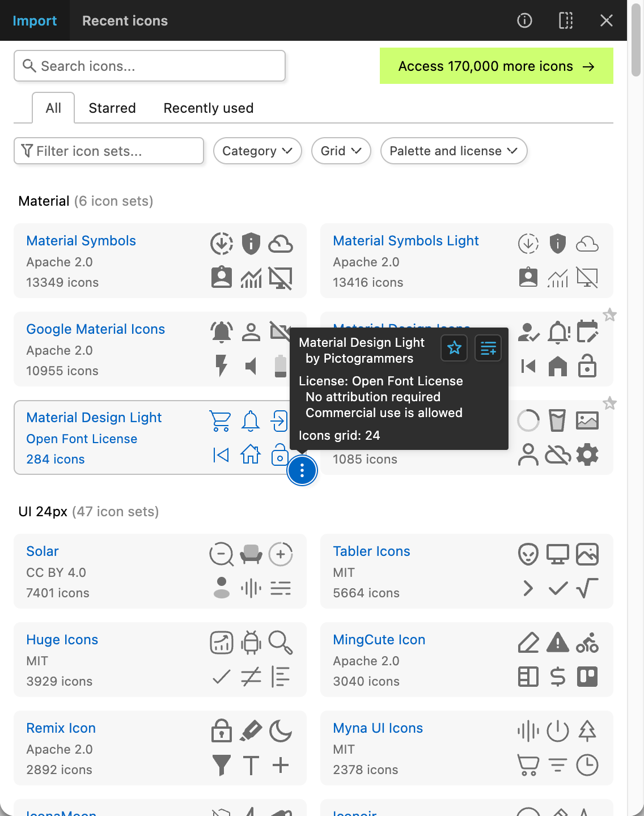Toggle the star favorite in the Material Design Light tooltip

(454, 348)
